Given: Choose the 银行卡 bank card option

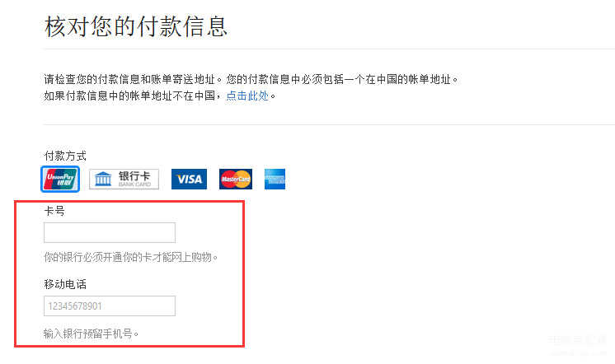Looking at the screenshot, I should [124, 179].
